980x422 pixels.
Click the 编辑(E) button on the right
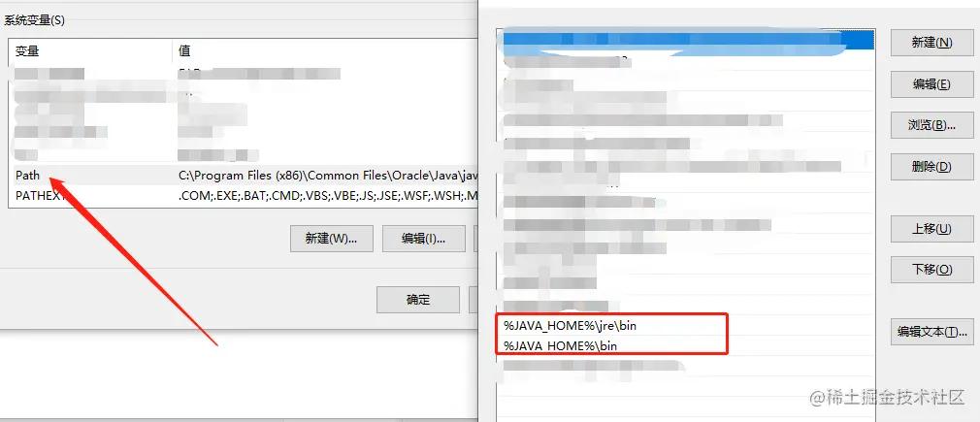point(931,83)
